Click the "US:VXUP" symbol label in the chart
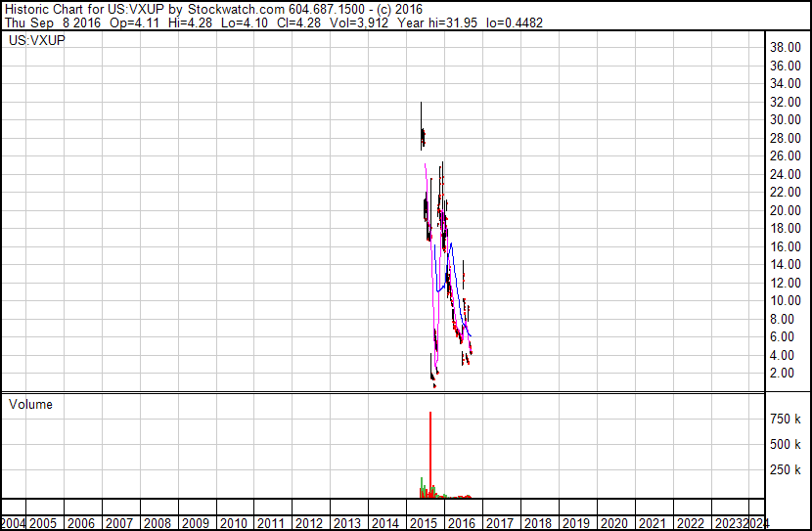Image resolution: width=812 pixels, height=531 pixels. (37, 40)
